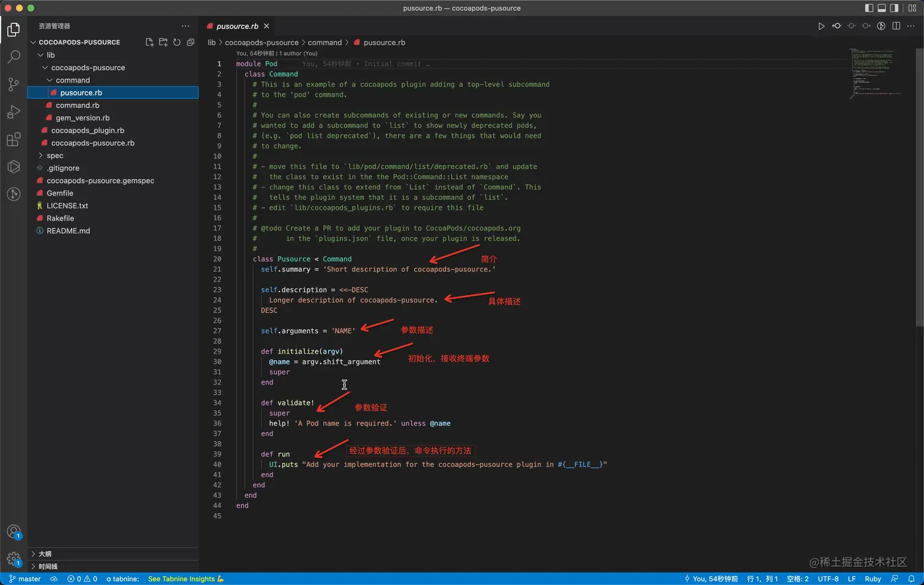The image size is (924, 585).
Task: Open the feedback icon in status bar
Action: (x=895, y=579)
